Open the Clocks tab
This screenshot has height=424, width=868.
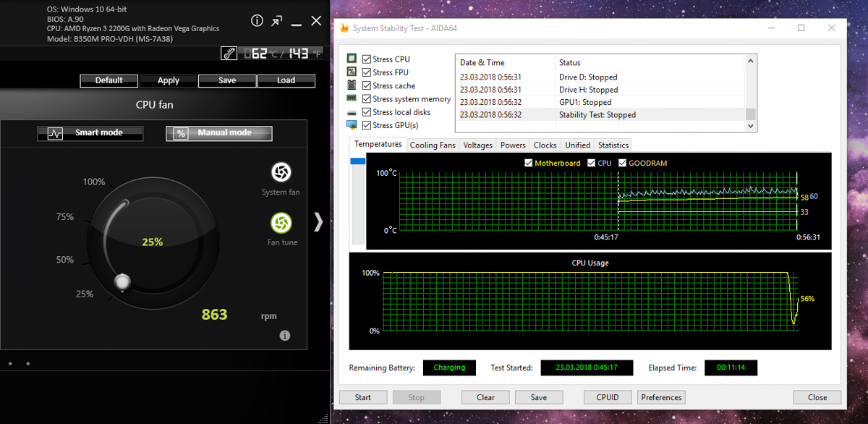(x=545, y=145)
